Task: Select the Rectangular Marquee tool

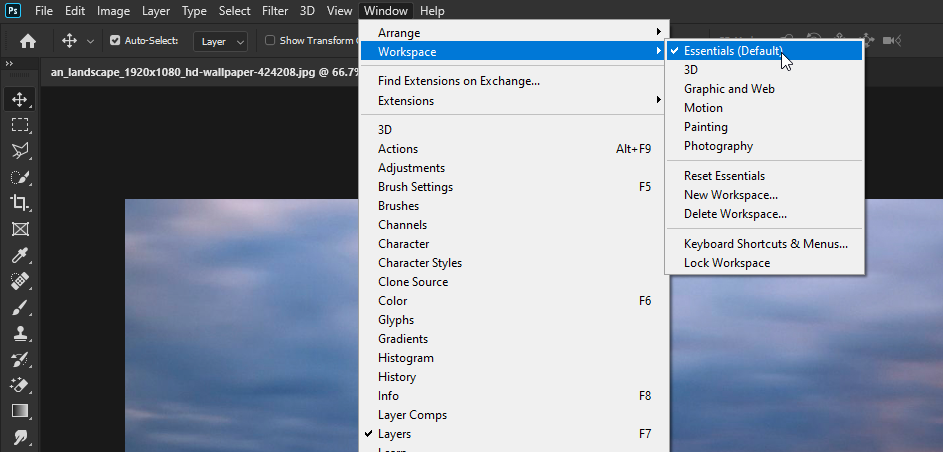Action: 19,125
